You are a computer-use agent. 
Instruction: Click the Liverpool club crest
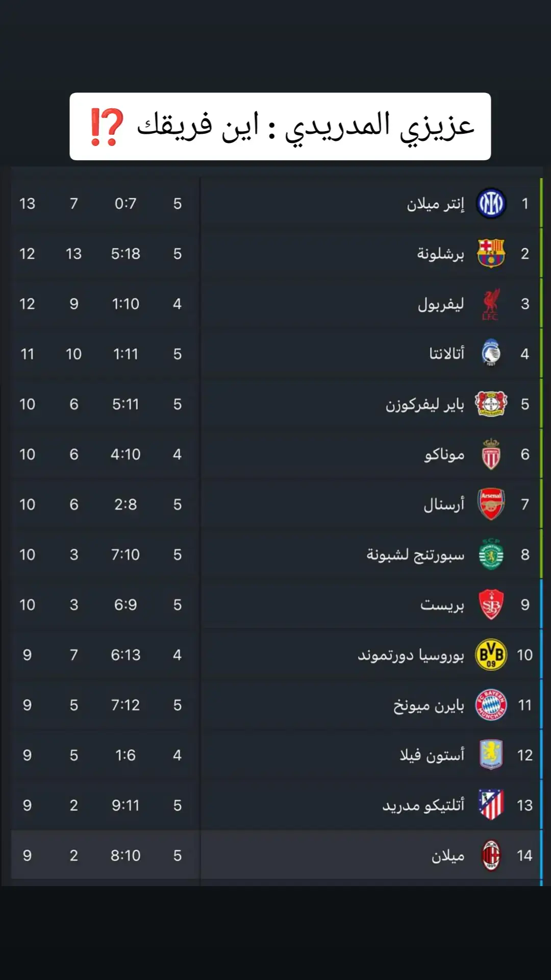[x=491, y=304]
